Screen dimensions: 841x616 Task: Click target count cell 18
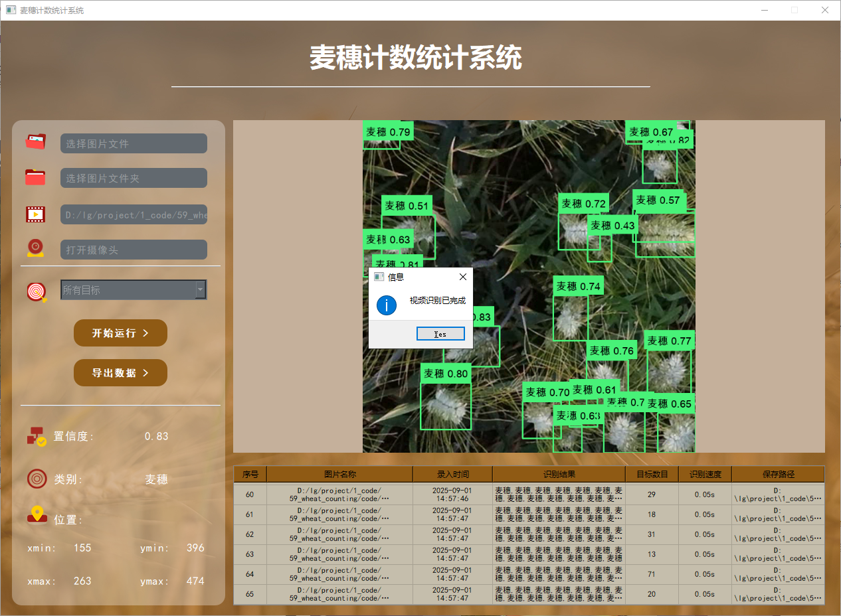(652, 514)
